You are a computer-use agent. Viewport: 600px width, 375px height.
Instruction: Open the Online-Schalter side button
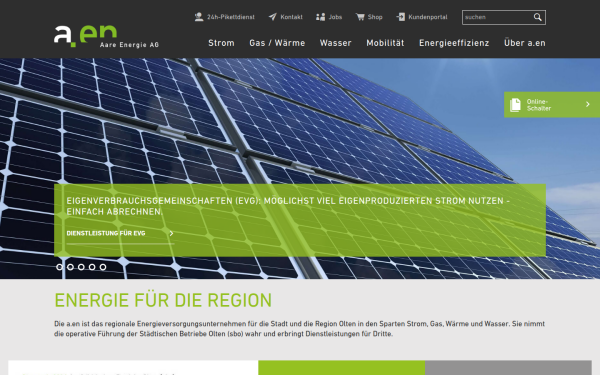pyautogui.click(x=552, y=104)
